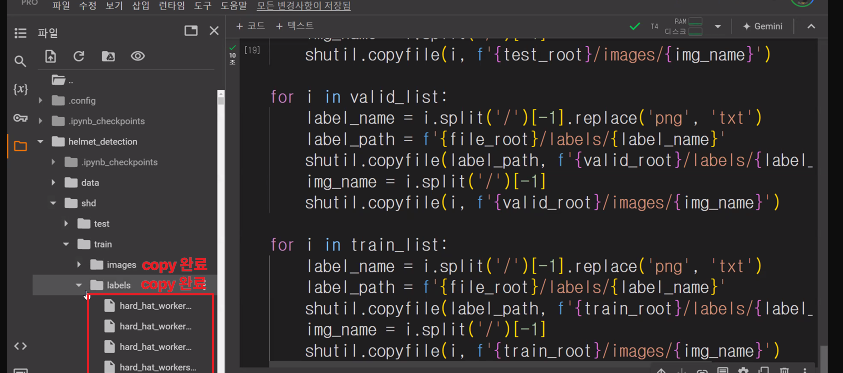Viewport: 843px width, 373px height.
Task: Expand the data folder arrow
Action: (x=53, y=183)
